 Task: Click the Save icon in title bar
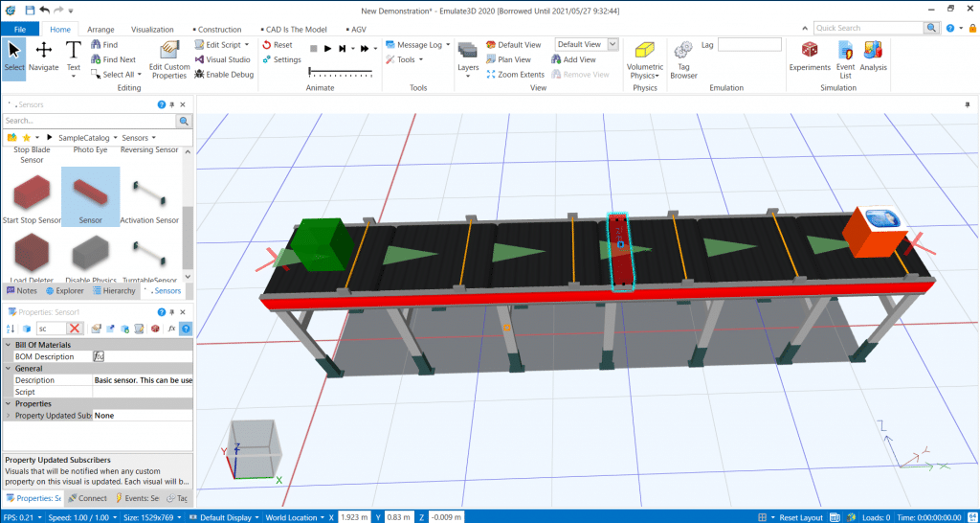[x=31, y=10]
